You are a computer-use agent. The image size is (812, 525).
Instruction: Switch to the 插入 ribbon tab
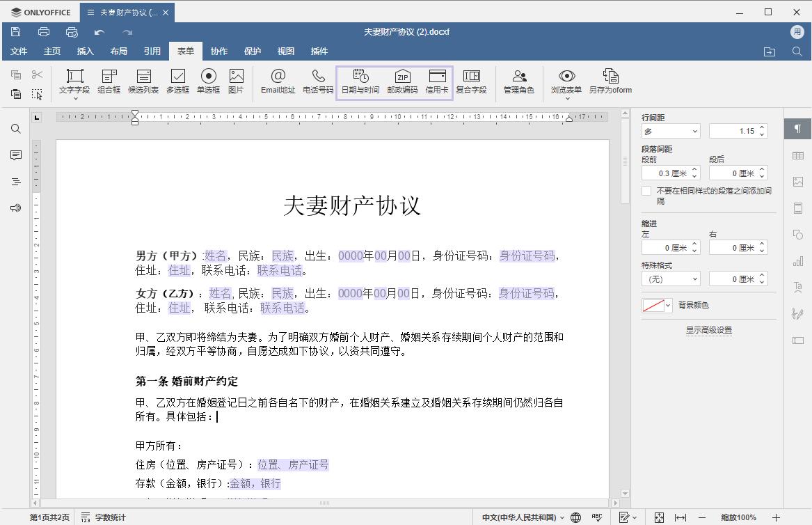click(85, 51)
